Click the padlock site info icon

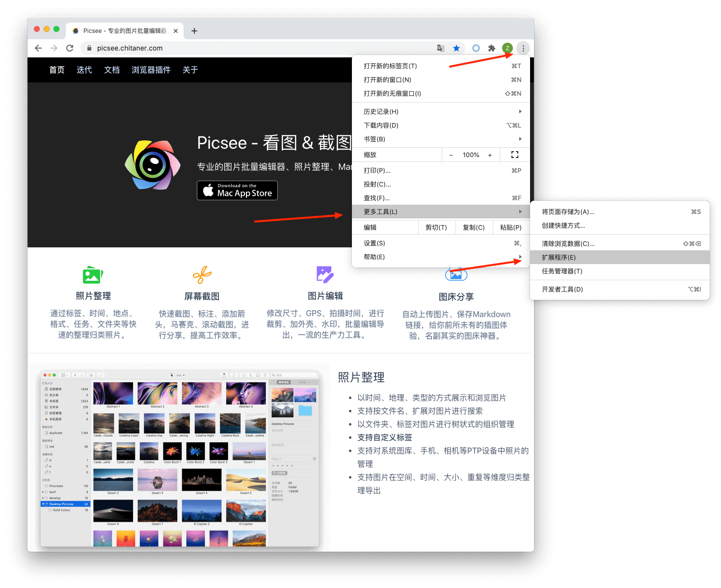(x=89, y=48)
